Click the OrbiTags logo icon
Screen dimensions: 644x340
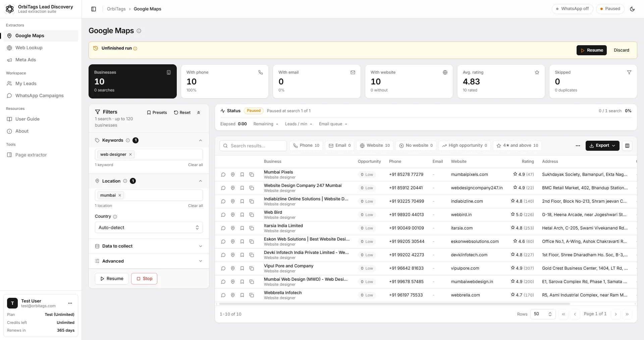(x=10, y=9)
